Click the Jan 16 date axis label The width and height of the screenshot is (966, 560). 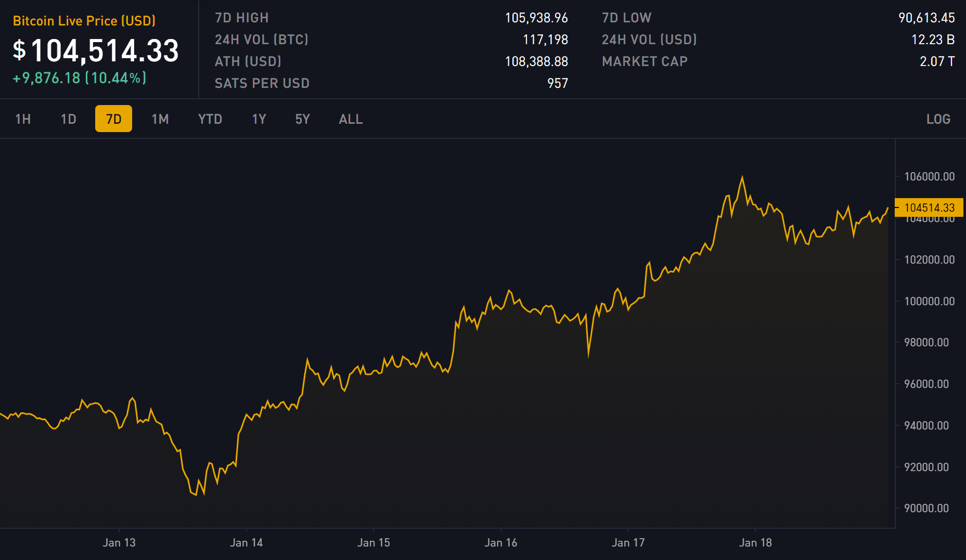coord(500,542)
